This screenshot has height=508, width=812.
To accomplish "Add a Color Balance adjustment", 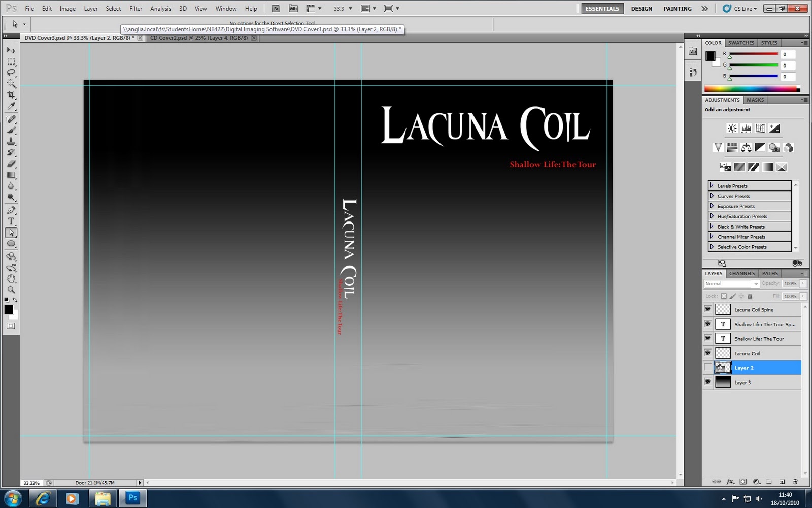I will pos(746,148).
